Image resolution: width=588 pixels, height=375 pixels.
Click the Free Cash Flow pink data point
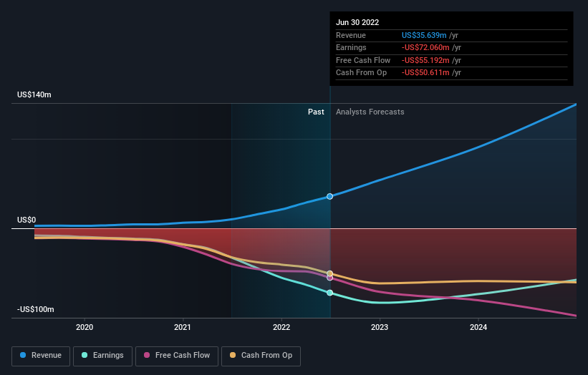[329, 278]
